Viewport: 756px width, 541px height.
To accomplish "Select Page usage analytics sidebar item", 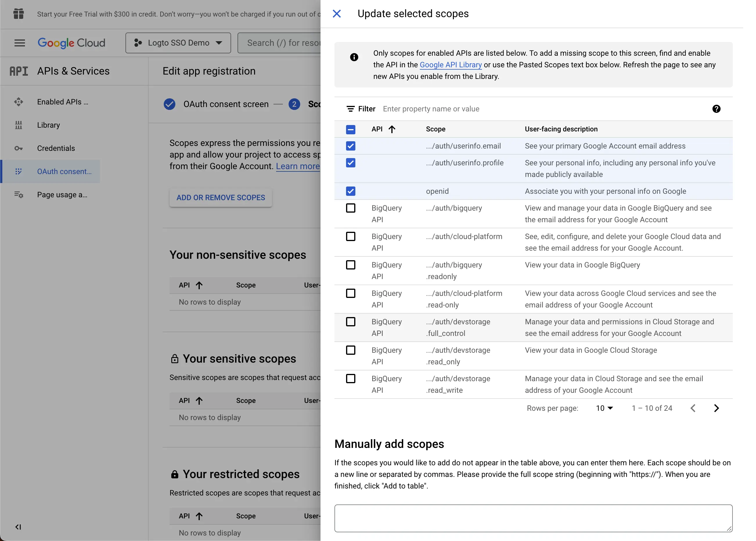I will tap(62, 195).
